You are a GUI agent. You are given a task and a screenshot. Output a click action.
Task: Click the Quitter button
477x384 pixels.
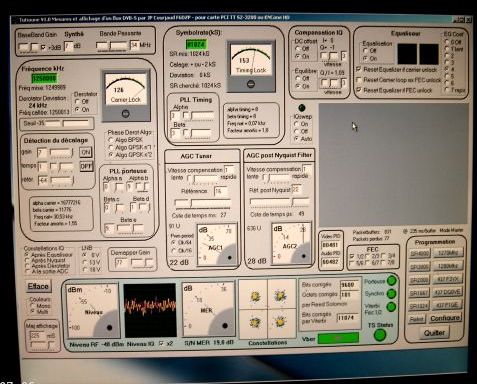[434, 333]
